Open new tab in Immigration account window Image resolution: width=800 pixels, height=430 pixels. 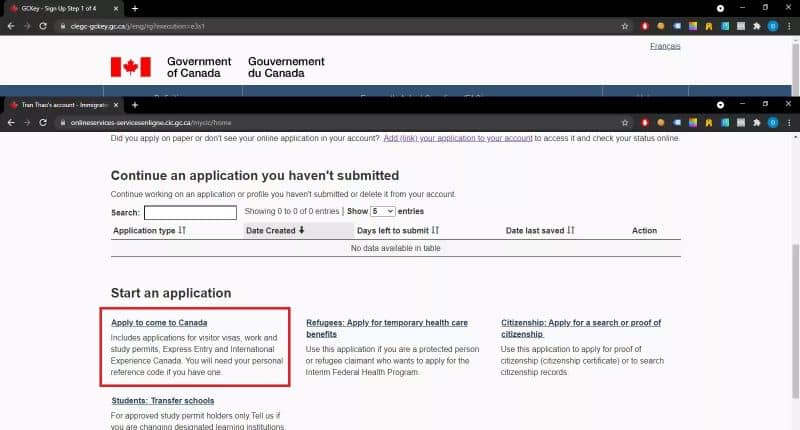[135, 105]
